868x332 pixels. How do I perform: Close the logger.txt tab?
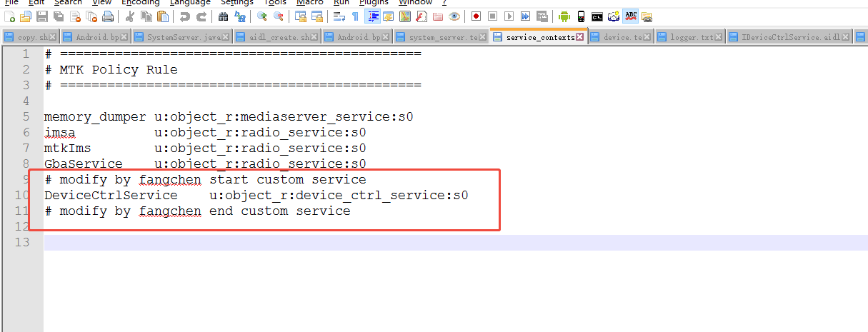(719, 37)
